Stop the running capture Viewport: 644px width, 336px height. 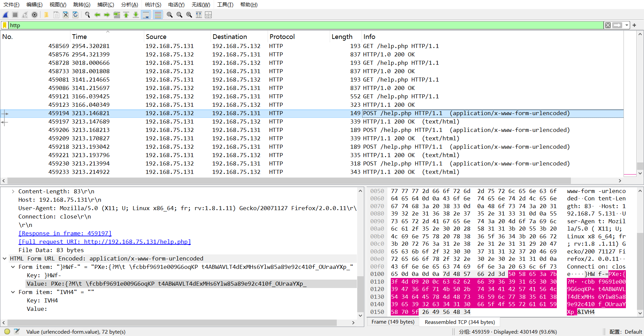[x=15, y=15]
